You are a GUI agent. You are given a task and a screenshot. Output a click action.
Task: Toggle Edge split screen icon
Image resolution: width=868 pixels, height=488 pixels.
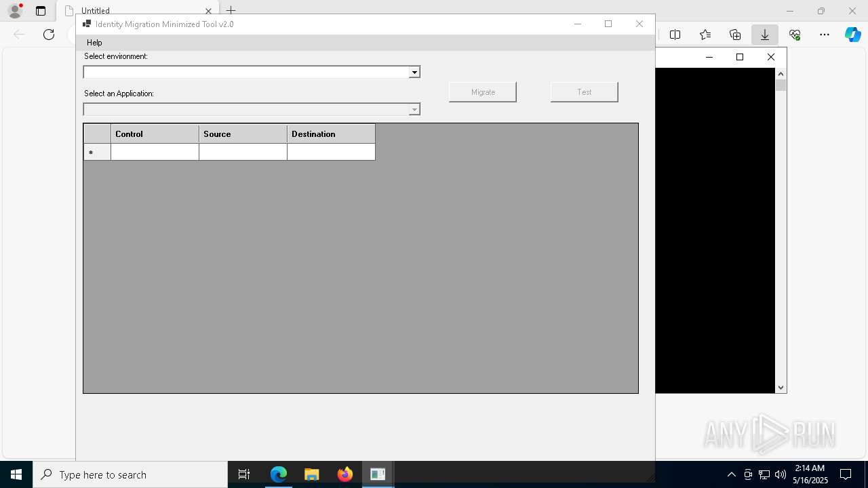click(675, 35)
